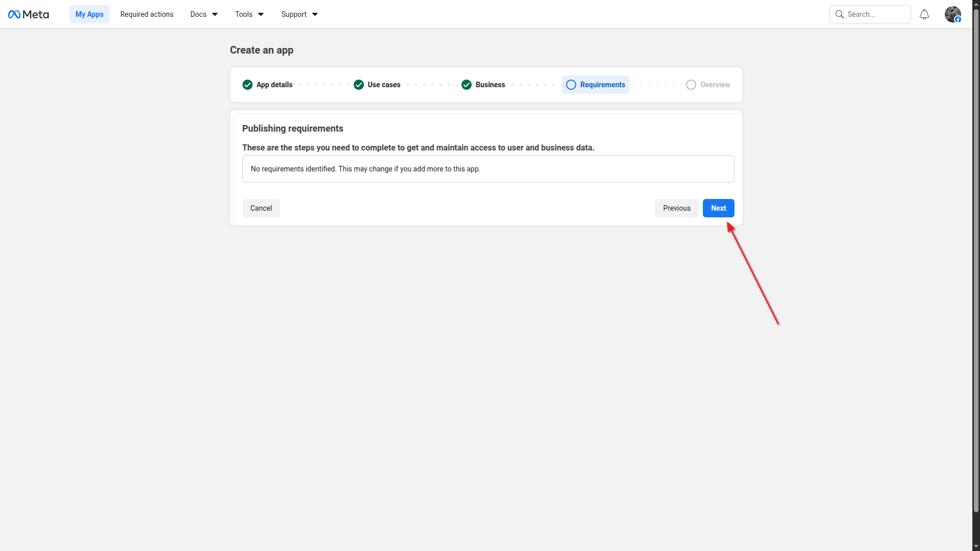Click the Meta logo
Viewport: 980px width, 551px height.
29,14
